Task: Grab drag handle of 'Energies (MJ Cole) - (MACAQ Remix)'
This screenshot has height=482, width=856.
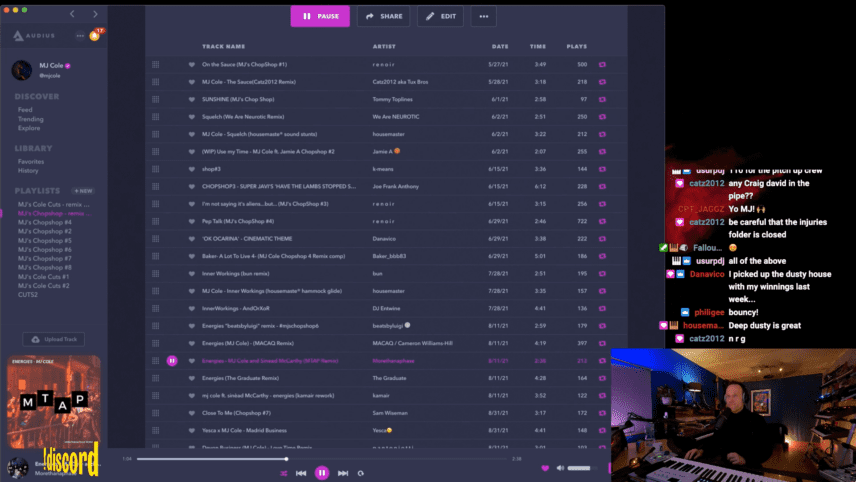Action: tap(156, 343)
